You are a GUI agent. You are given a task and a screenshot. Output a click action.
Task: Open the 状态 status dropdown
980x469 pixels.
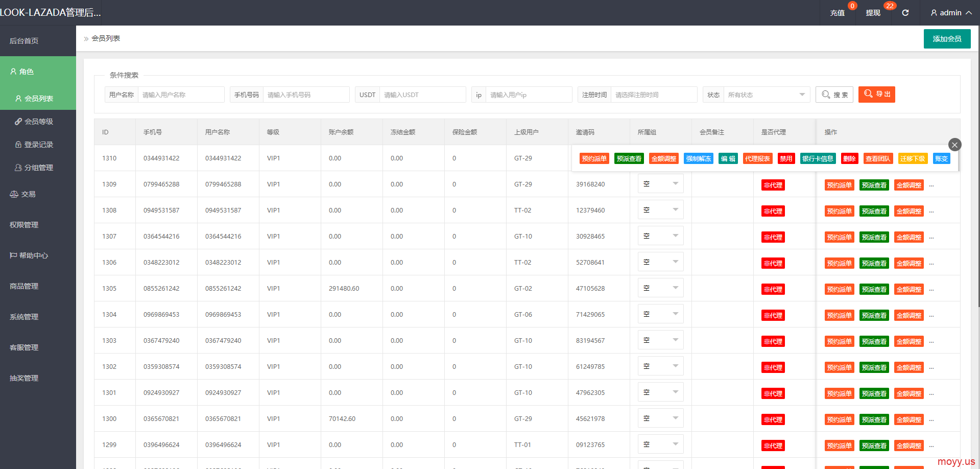pos(767,95)
